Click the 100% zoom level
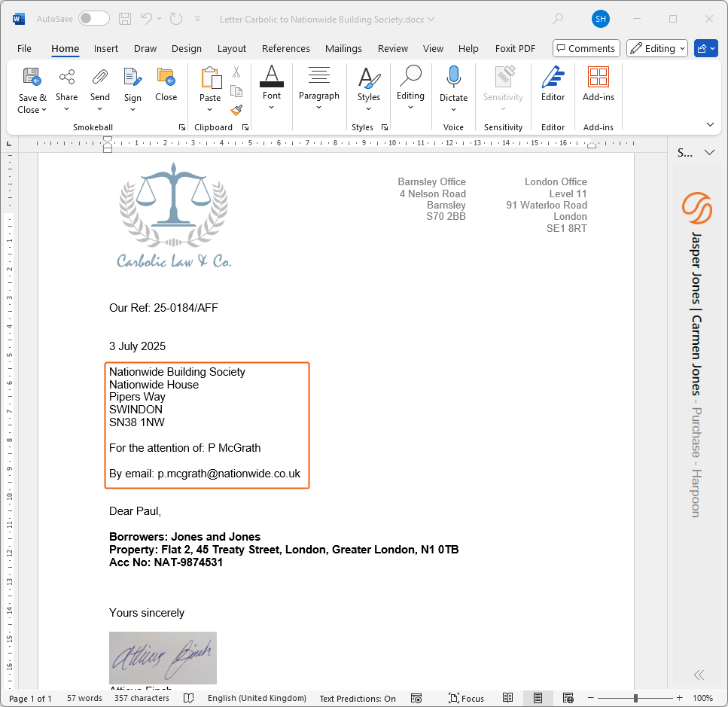Screen dimensions: 728x707 (702, 699)
